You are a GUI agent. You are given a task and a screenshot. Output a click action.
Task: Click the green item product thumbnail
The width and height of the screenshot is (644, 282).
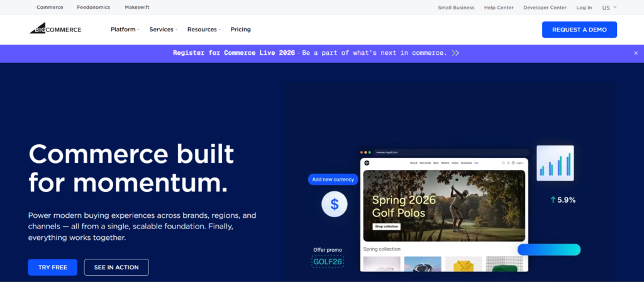(504, 264)
